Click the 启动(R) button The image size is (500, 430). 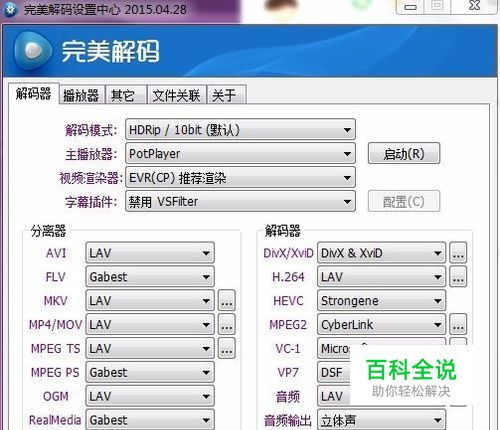pyautogui.click(x=404, y=154)
